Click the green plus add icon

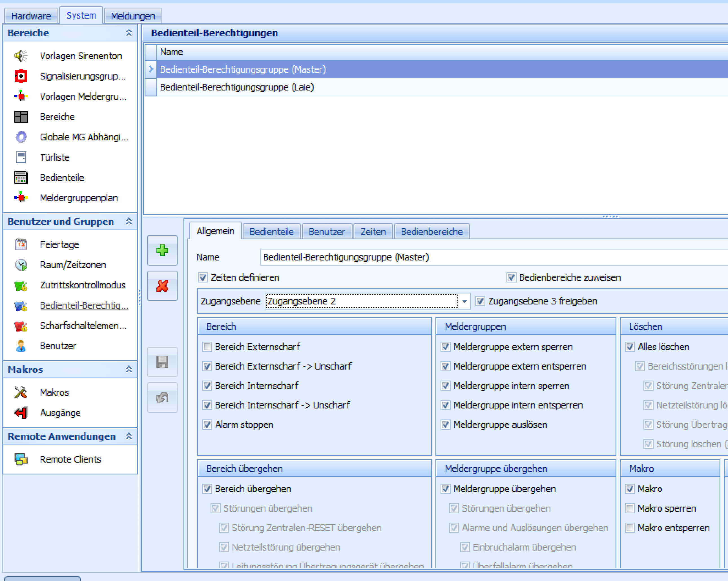click(x=162, y=250)
